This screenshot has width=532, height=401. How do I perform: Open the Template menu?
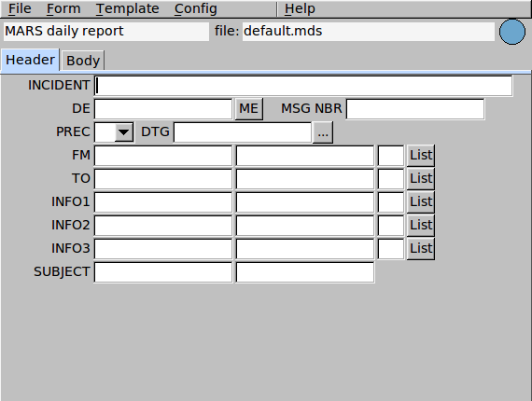(127, 8)
